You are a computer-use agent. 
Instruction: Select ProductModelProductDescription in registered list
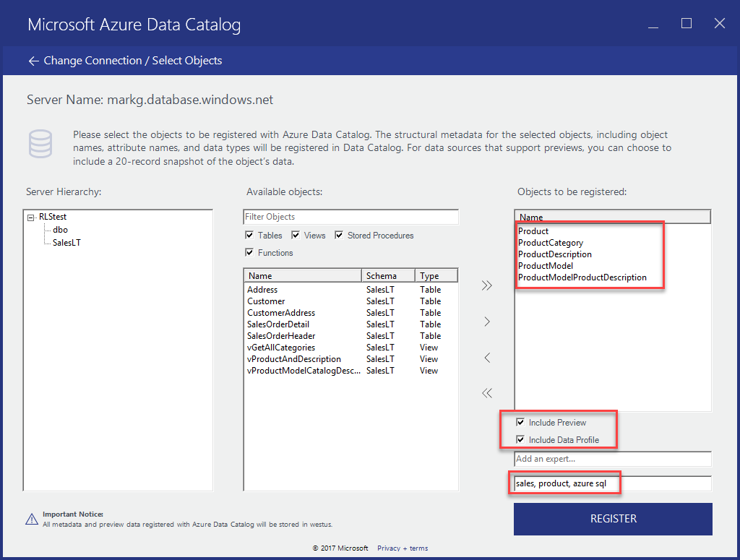click(582, 277)
